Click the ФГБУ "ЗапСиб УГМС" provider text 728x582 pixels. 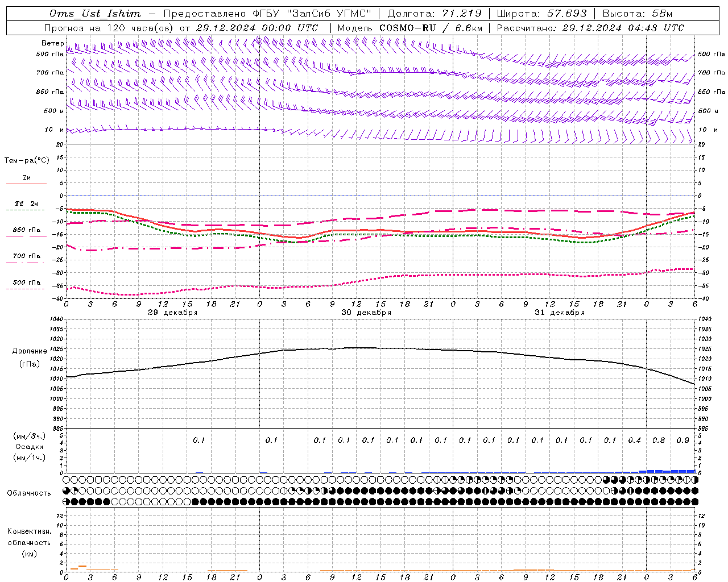pyautogui.click(x=311, y=14)
